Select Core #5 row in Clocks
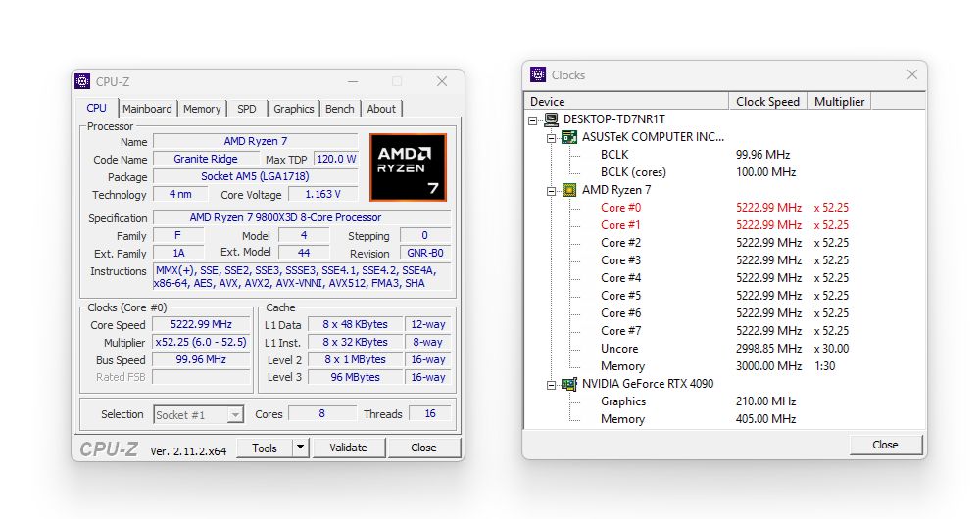Image resolution: width=980 pixels, height=519 pixels. (725, 296)
